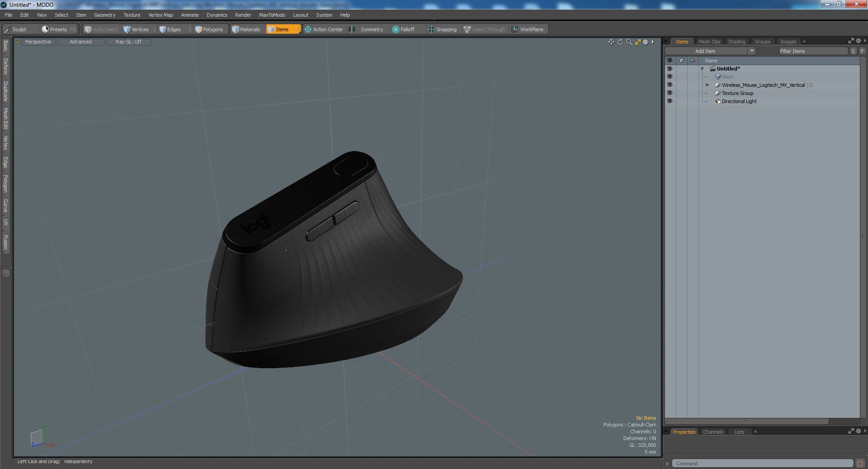Click the viewport zoom magnifier icon
The height and width of the screenshot is (469, 868).
(629, 42)
